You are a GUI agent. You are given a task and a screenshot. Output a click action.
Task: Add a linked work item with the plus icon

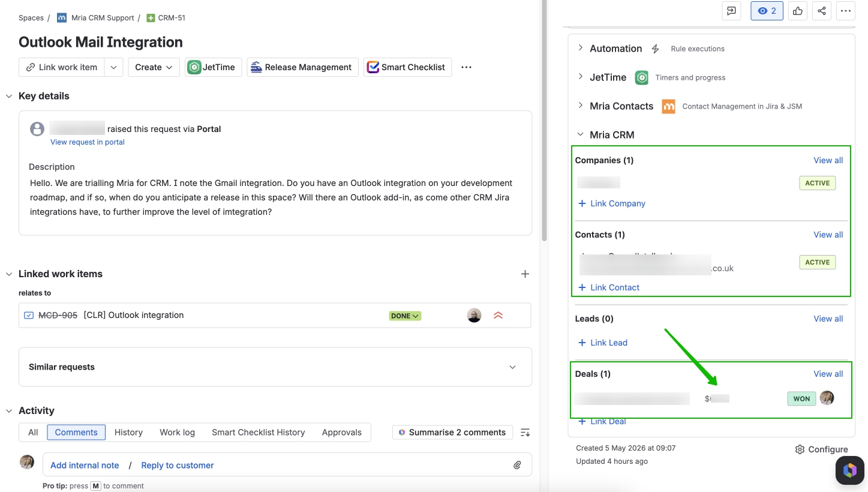click(525, 274)
